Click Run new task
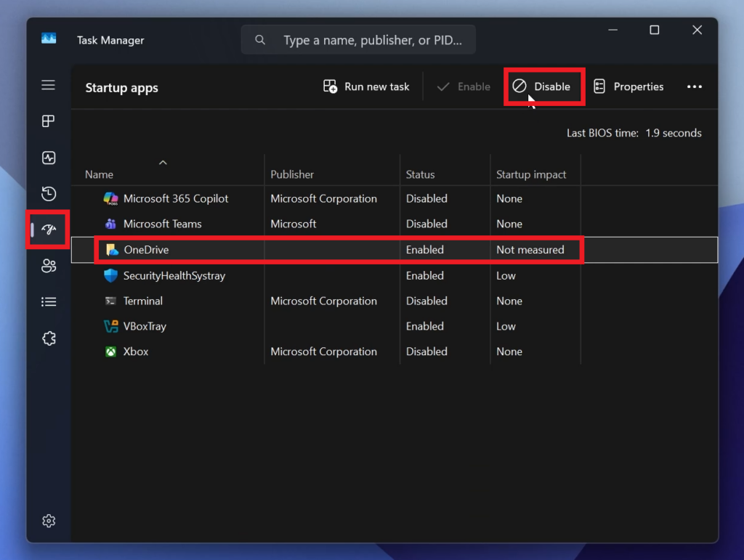Image resolution: width=744 pixels, height=560 pixels. coord(367,86)
